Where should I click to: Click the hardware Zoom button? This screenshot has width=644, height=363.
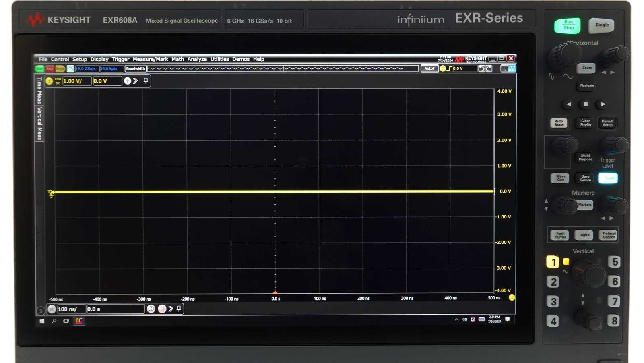click(x=587, y=68)
